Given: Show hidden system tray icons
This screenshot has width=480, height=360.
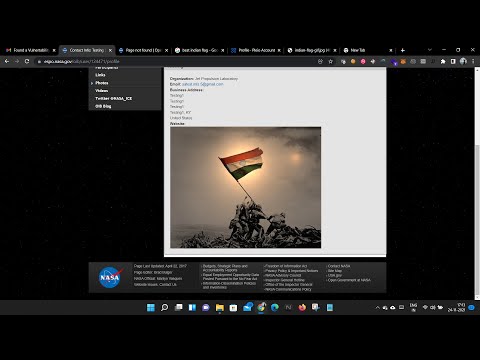Looking at the screenshot, I should click(x=377, y=307).
